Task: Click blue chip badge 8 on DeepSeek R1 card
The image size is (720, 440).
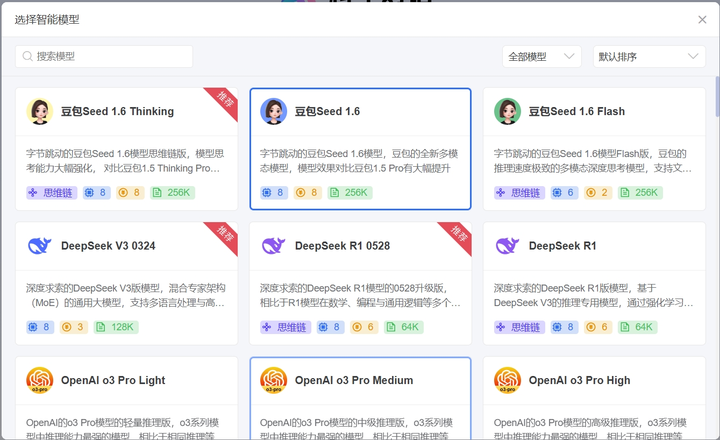Action: pos(564,327)
